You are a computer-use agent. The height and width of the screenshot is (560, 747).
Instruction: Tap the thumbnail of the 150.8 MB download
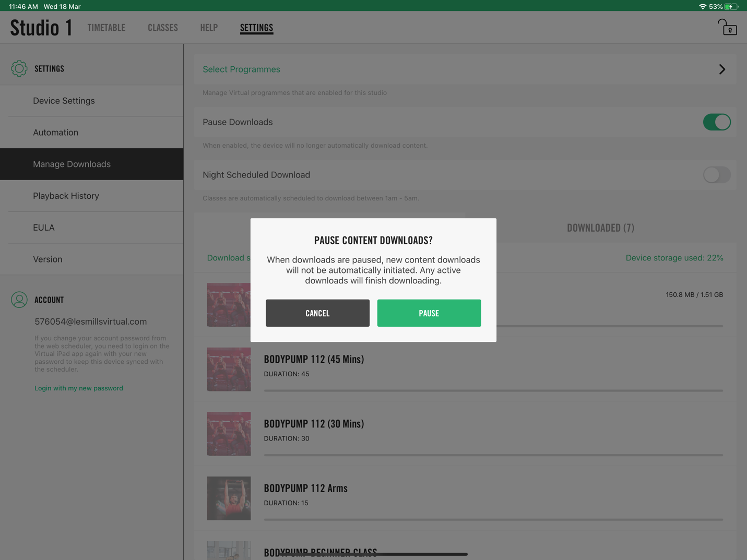(x=229, y=305)
